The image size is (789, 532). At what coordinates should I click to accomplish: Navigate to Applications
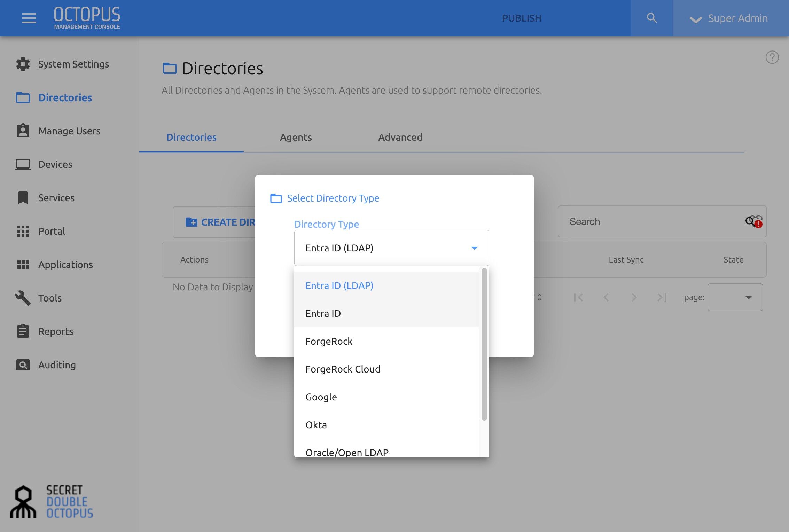click(65, 265)
